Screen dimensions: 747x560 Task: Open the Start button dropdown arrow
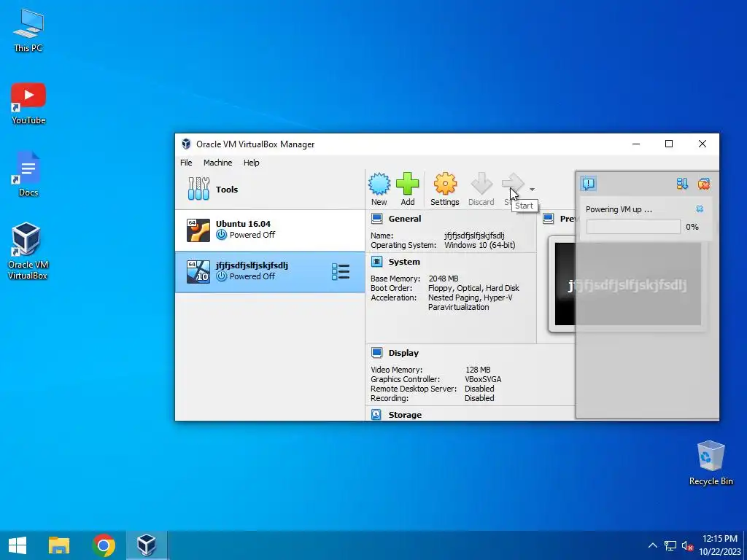[532, 190]
